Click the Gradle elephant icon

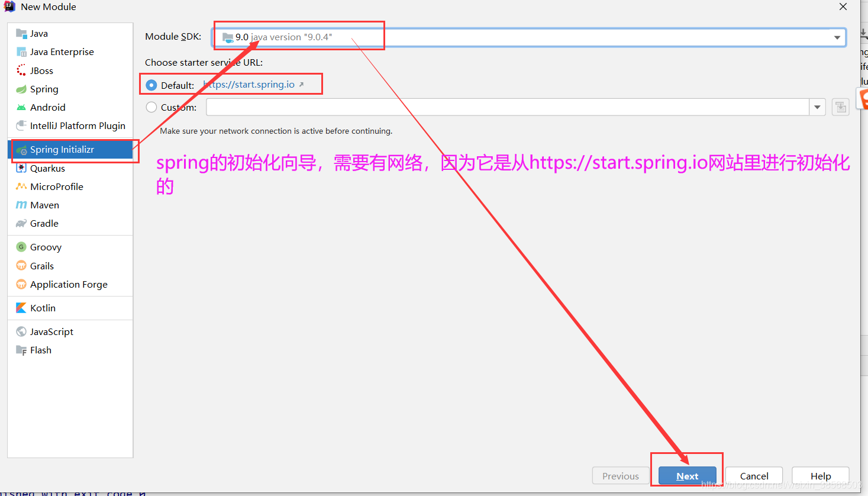click(21, 223)
